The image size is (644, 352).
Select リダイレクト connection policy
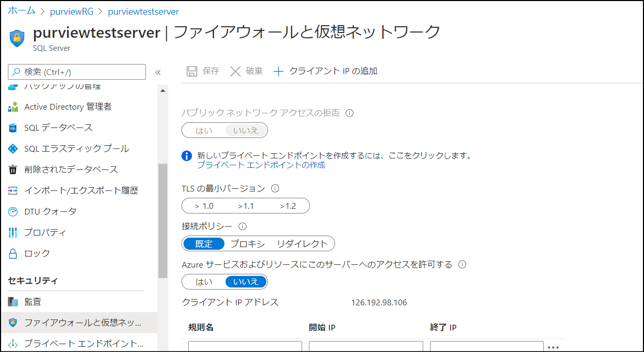[302, 244]
